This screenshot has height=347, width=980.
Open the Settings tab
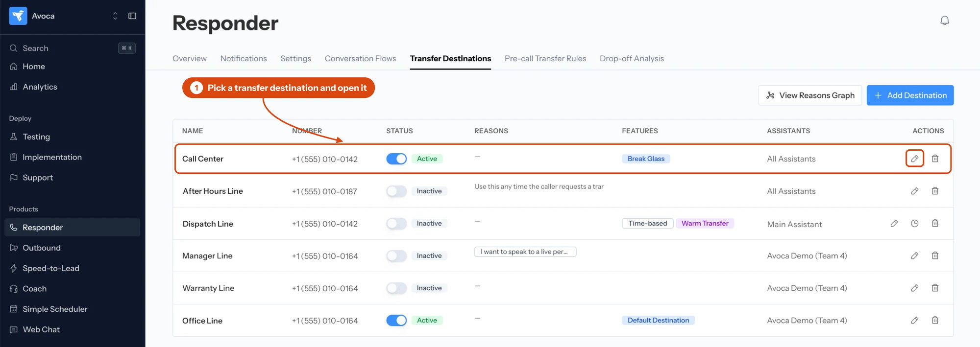295,58
